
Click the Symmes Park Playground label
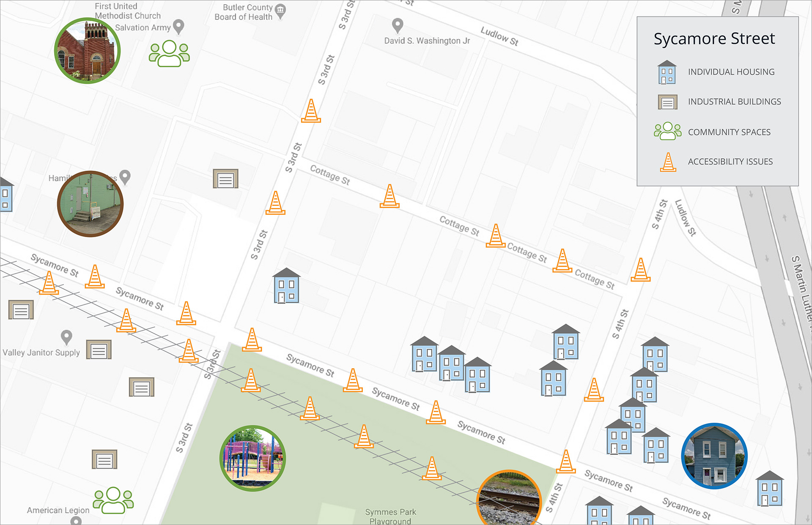point(391,517)
